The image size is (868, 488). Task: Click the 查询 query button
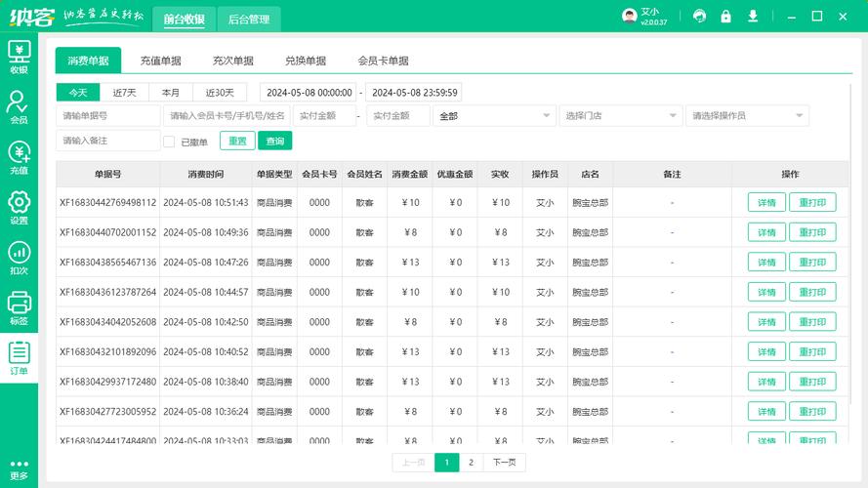click(275, 142)
